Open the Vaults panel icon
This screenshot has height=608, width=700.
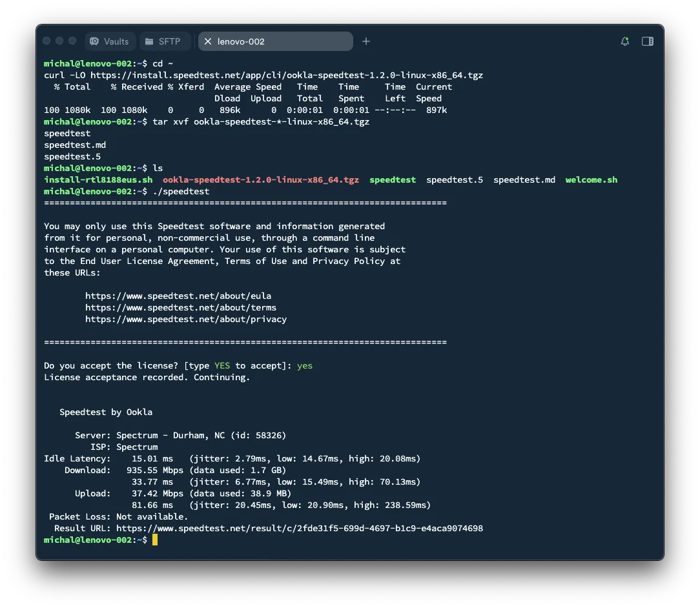point(110,41)
